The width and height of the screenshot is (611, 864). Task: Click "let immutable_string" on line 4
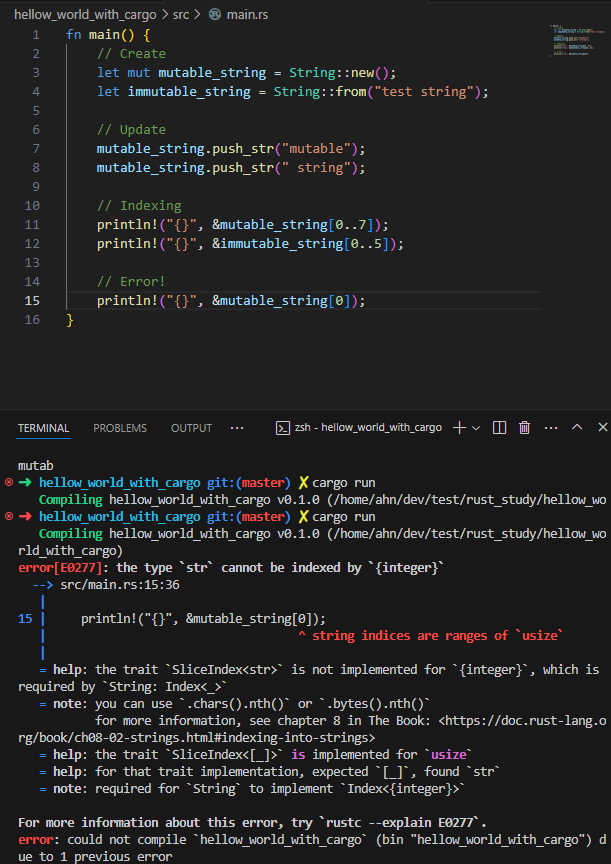(x=174, y=91)
